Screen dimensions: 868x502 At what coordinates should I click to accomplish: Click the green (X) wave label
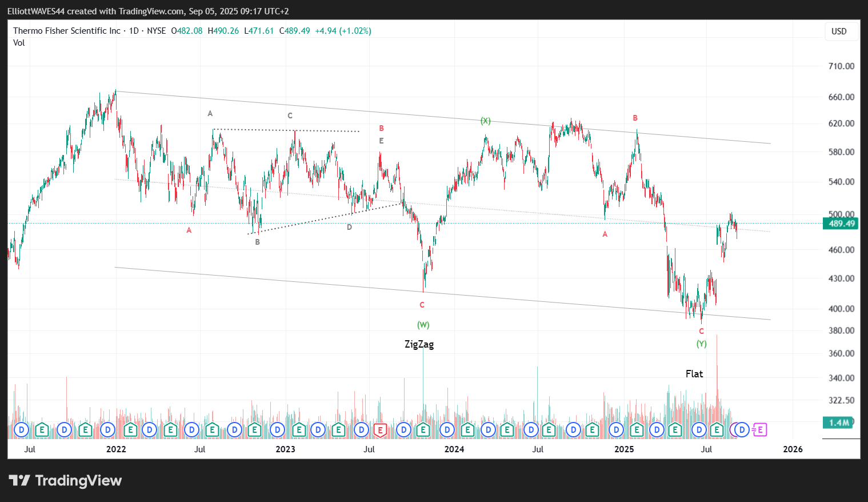[x=485, y=121]
